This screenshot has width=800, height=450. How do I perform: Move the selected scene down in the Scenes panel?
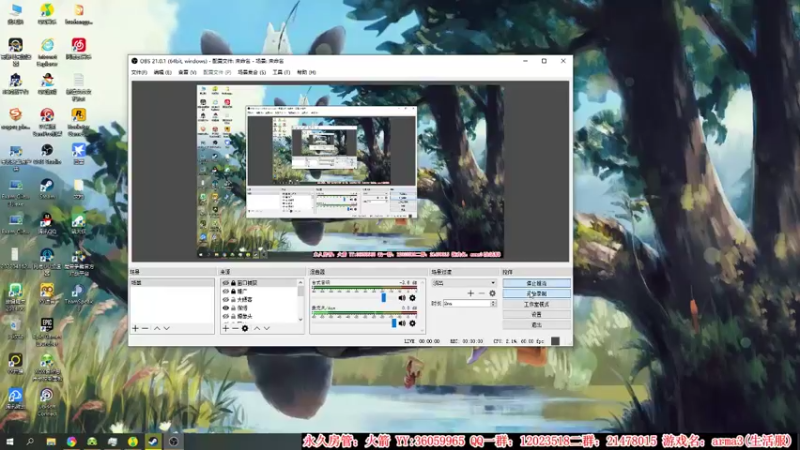167,328
